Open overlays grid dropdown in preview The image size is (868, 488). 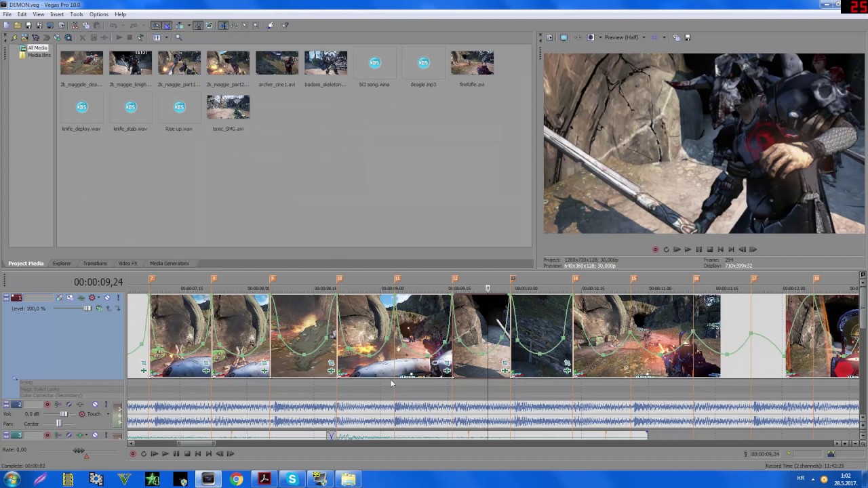(x=664, y=37)
